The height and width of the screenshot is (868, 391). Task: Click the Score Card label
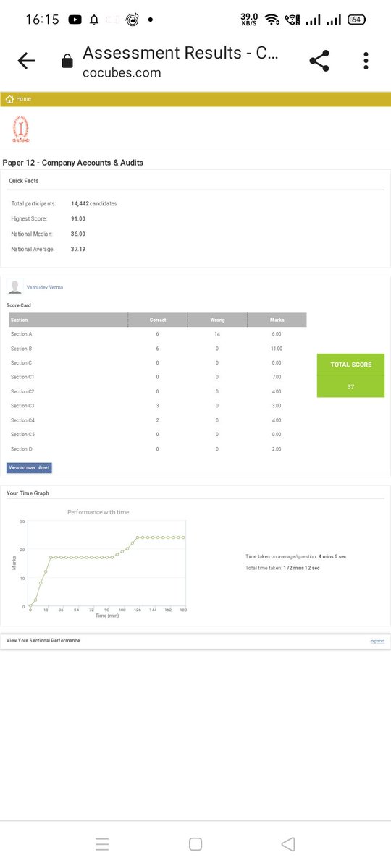pyautogui.click(x=19, y=305)
